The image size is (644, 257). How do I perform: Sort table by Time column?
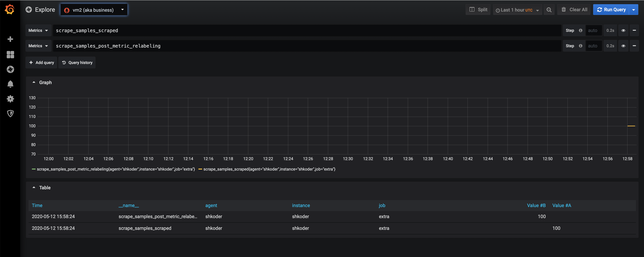click(x=37, y=206)
